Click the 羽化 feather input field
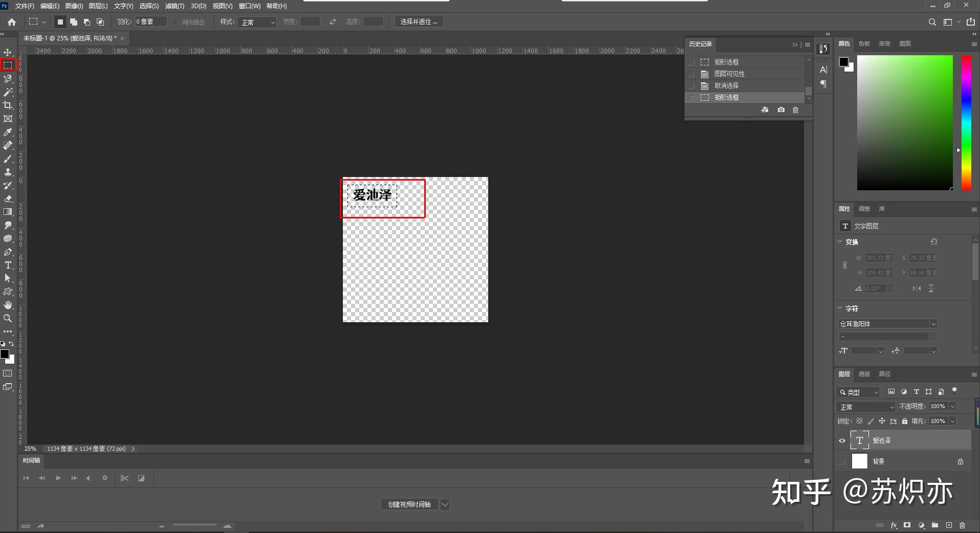Screen dimensions: 980x533 tap(150, 21)
